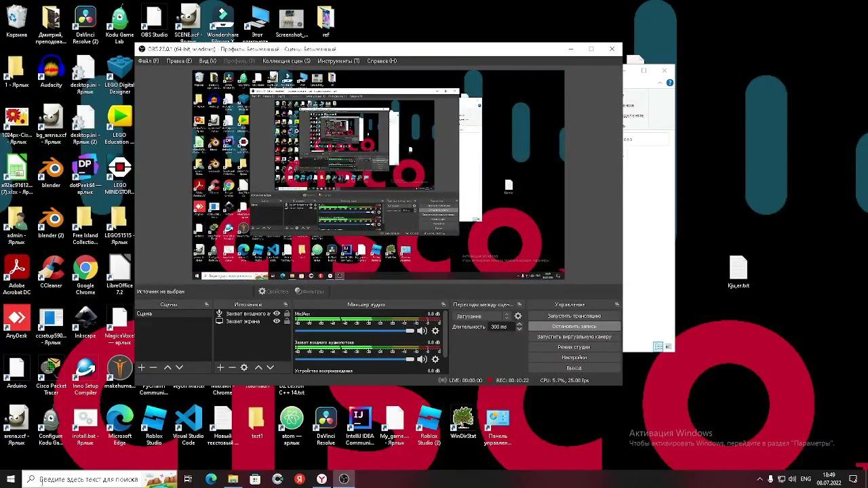The height and width of the screenshot is (488, 868).
Task: Pop out the Сцены dock panel
Action: [x=207, y=304]
